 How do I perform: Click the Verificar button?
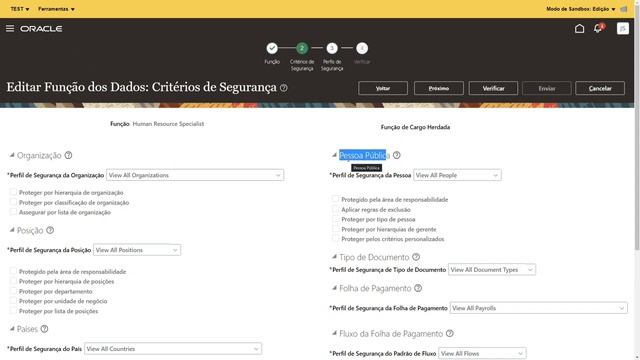[493, 88]
